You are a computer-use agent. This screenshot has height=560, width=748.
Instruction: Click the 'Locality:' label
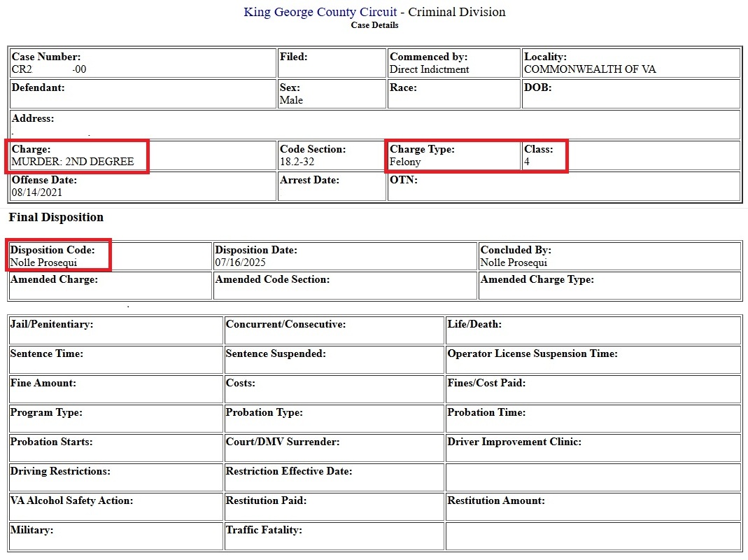point(545,57)
